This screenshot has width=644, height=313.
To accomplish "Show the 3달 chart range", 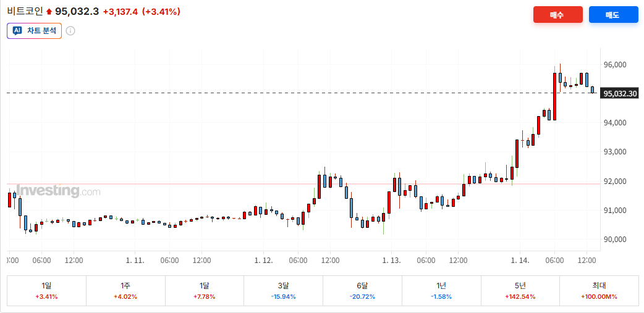I will click(x=283, y=291).
